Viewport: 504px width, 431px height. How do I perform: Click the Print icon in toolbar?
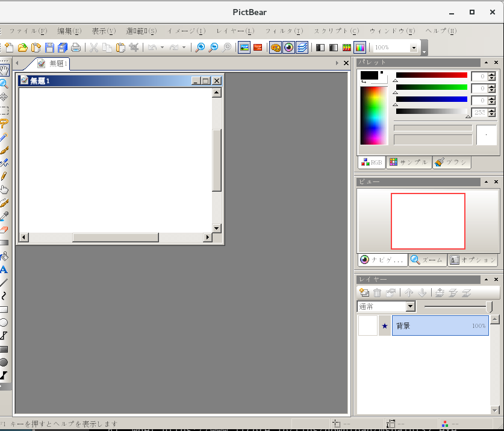click(x=76, y=48)
